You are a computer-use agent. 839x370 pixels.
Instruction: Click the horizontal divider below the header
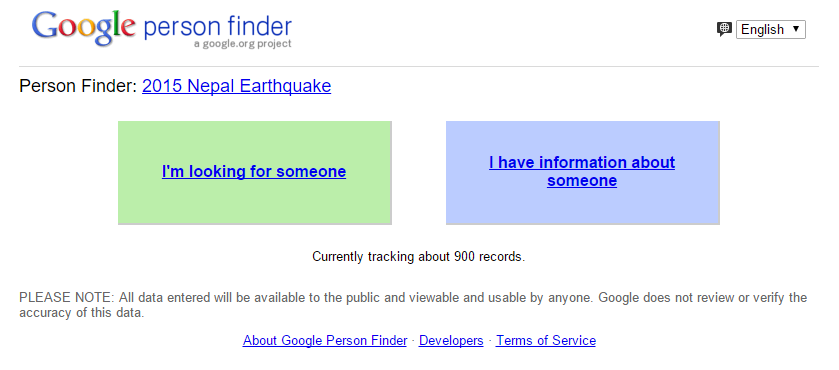click(x=419, y=66)
